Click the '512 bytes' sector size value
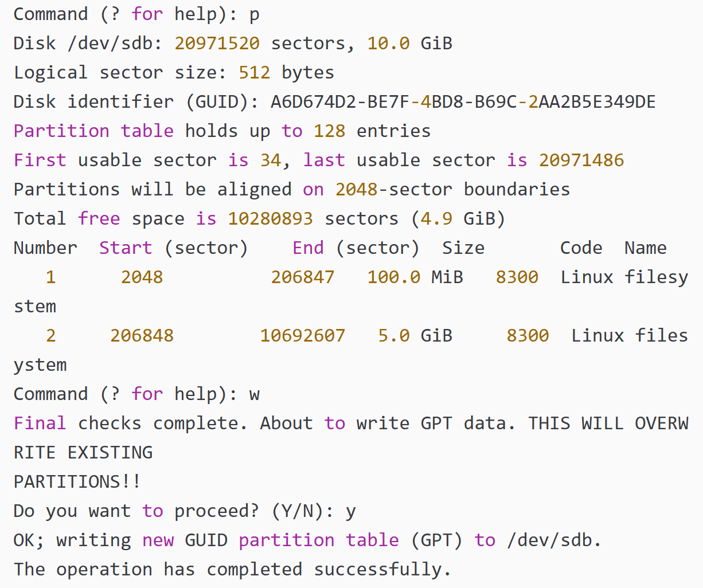The image size is (703, 588). (286, 73)
